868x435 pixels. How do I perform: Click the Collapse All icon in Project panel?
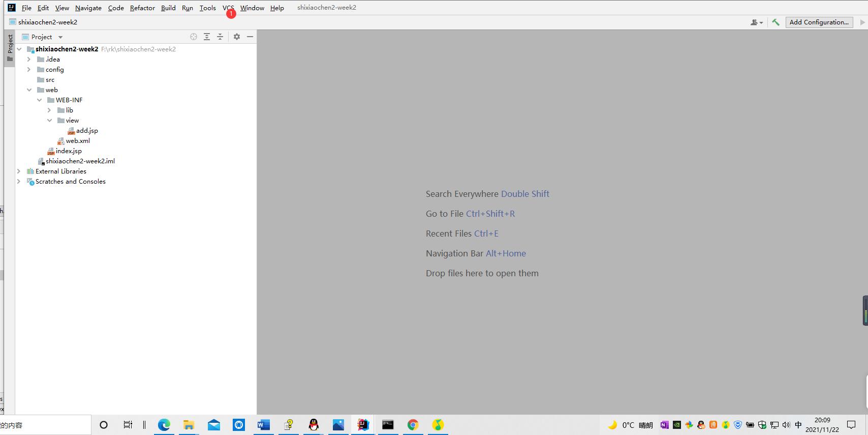[220, 37]
